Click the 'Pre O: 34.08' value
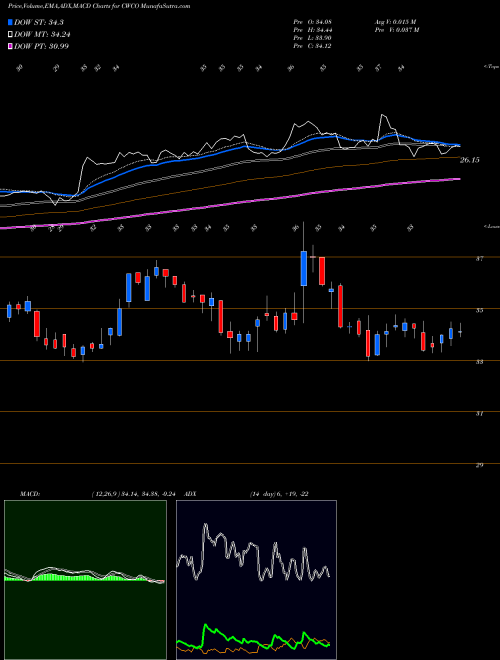Image resolution: width=500 pixels, height=660 pixels. coord(312,22)
